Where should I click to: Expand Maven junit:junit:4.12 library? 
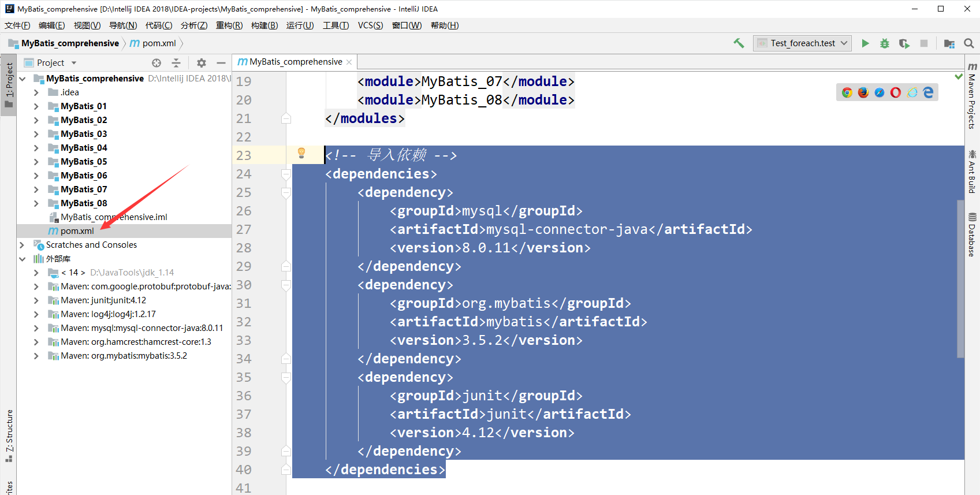pos(36,300)
